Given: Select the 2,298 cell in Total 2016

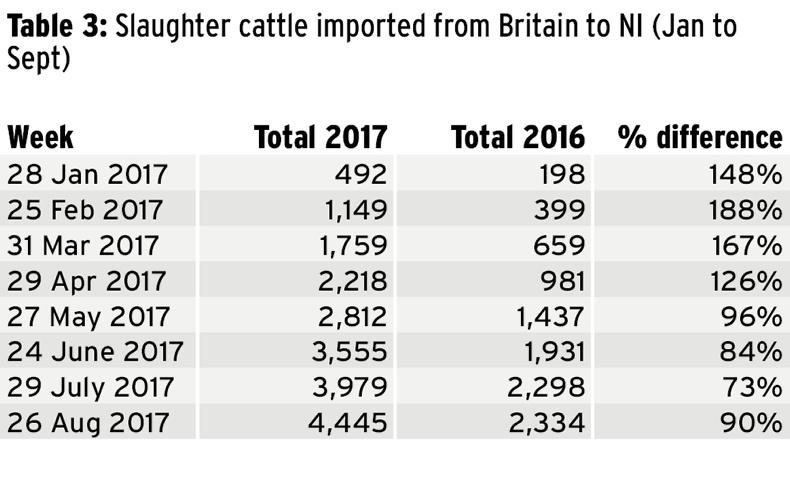Looking at the screenshot, I should (x=545, y=387).
